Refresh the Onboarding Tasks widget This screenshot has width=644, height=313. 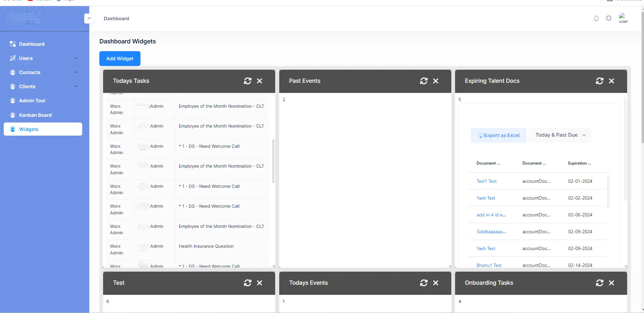tap(599, 283)
